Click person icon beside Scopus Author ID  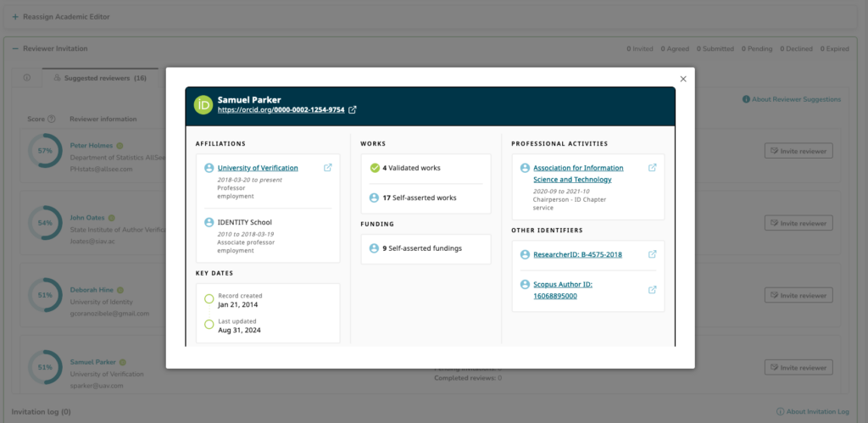tap(525, 285)
